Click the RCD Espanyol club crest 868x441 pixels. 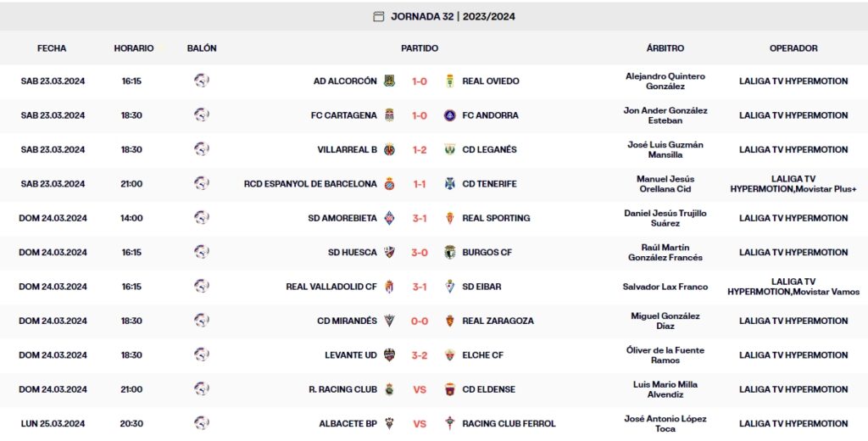click(x=389, y=184)
